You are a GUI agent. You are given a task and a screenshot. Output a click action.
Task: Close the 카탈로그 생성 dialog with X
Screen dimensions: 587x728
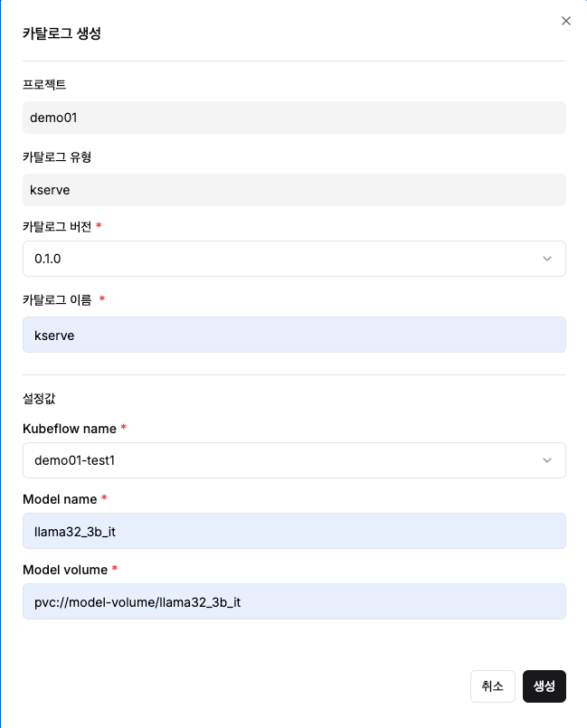point(565,21)
